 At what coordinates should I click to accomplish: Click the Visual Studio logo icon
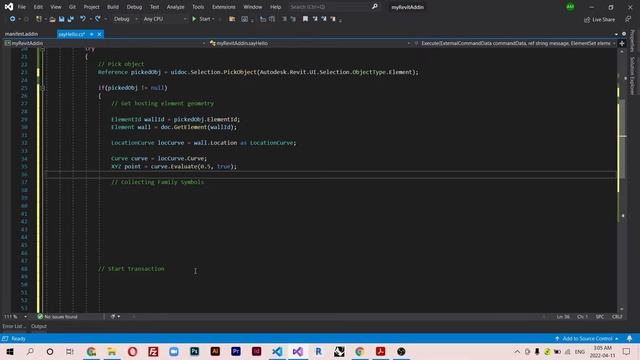click(9, 7)
